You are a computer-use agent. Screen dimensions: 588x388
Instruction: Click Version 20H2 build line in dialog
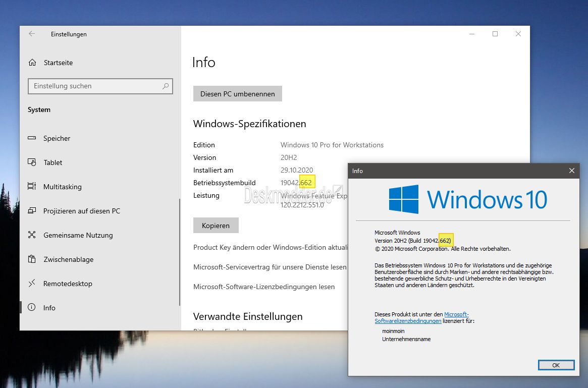click(x=412, y=241)
